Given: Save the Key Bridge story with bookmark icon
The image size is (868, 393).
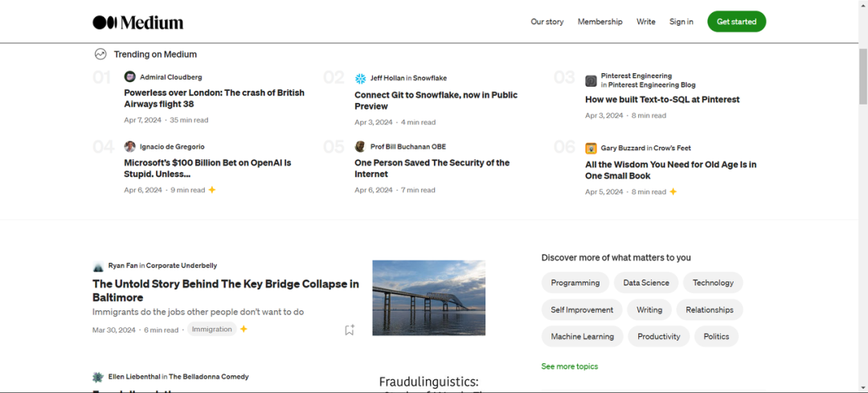Looking at the screenshot, I should (x=350, y=330).
